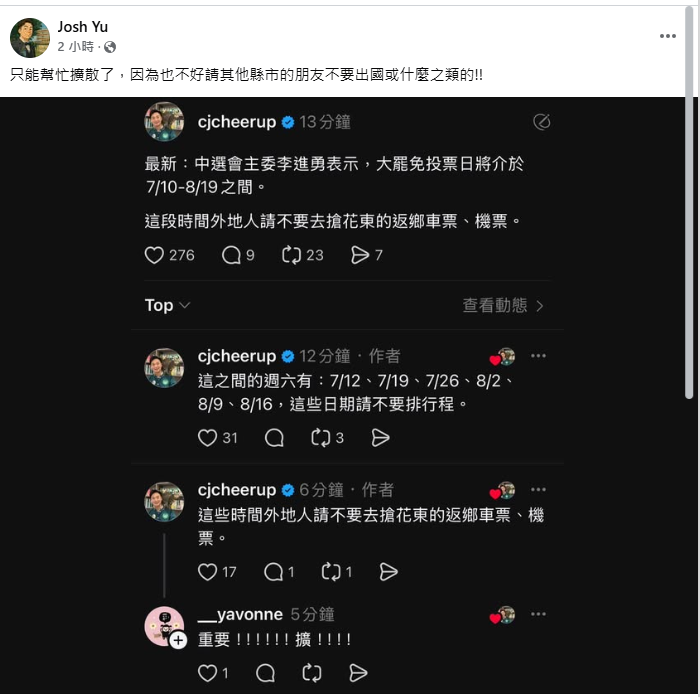
Task: Click the vertical scrollbar thumb
Action: (x=689, y=201)
